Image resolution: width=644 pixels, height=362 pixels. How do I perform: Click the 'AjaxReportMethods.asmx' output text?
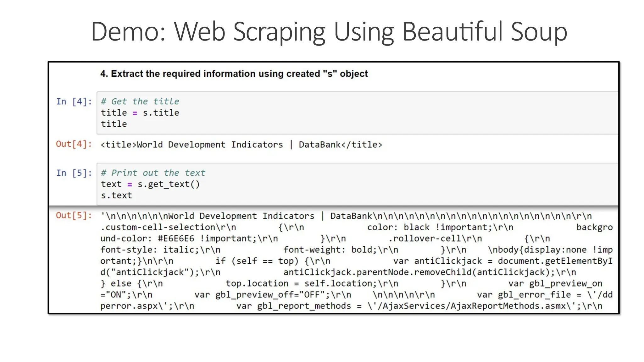pos(508,306)
